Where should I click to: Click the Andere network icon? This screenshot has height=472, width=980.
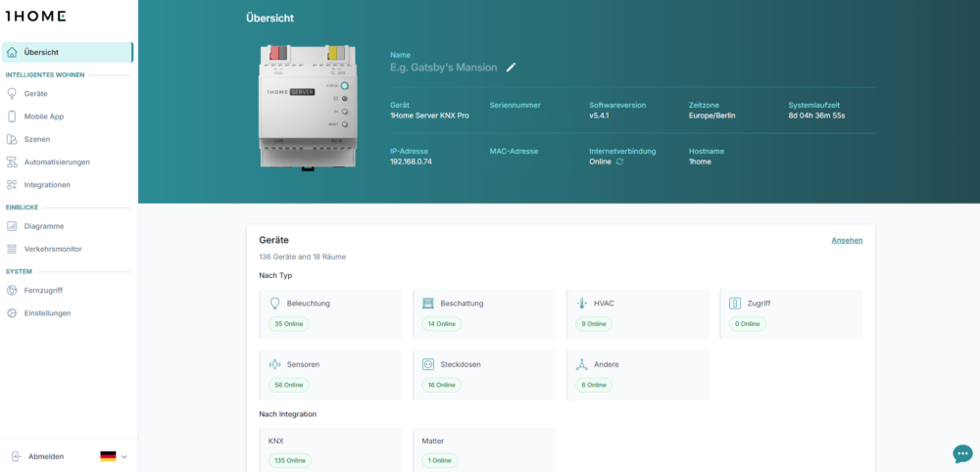(x=582, y=364)
